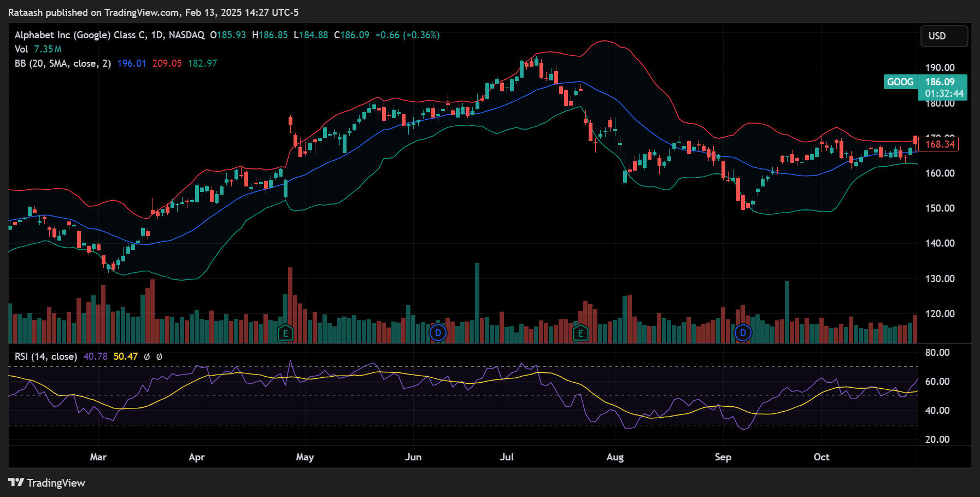The image size is (980, 497).
Task: Click the change value +0.66 (+0.36%)
Action: (407, 35)
